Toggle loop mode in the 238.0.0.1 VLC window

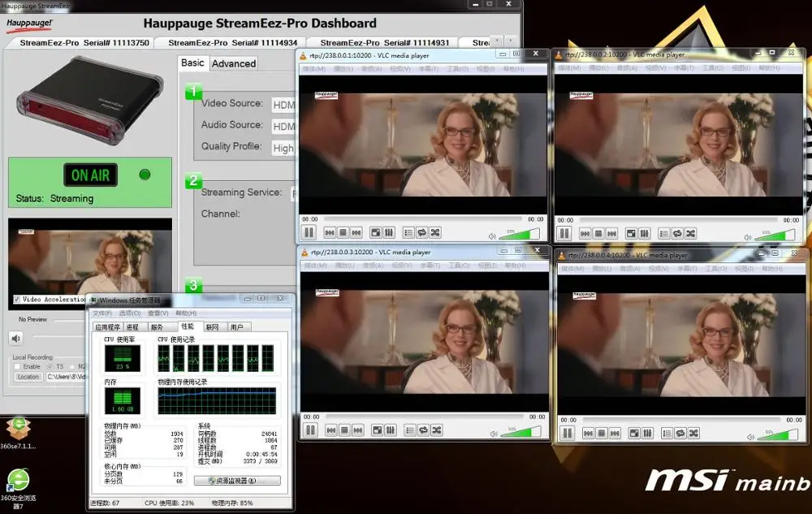click(422, 233)
